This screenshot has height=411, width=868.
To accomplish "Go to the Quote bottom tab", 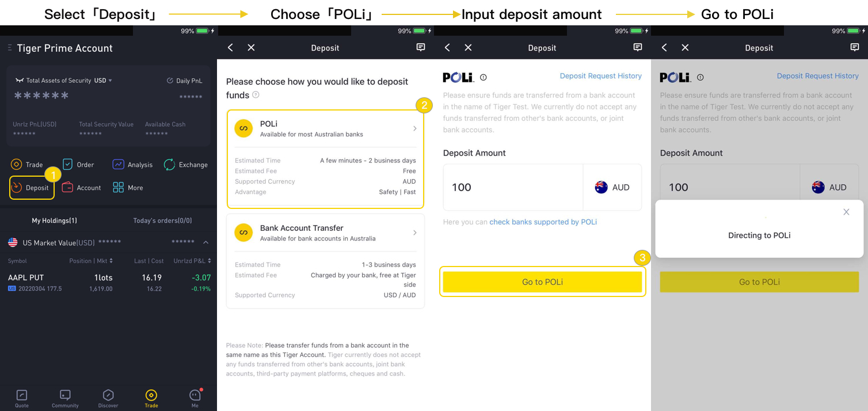I will click(x=22, y=398).
